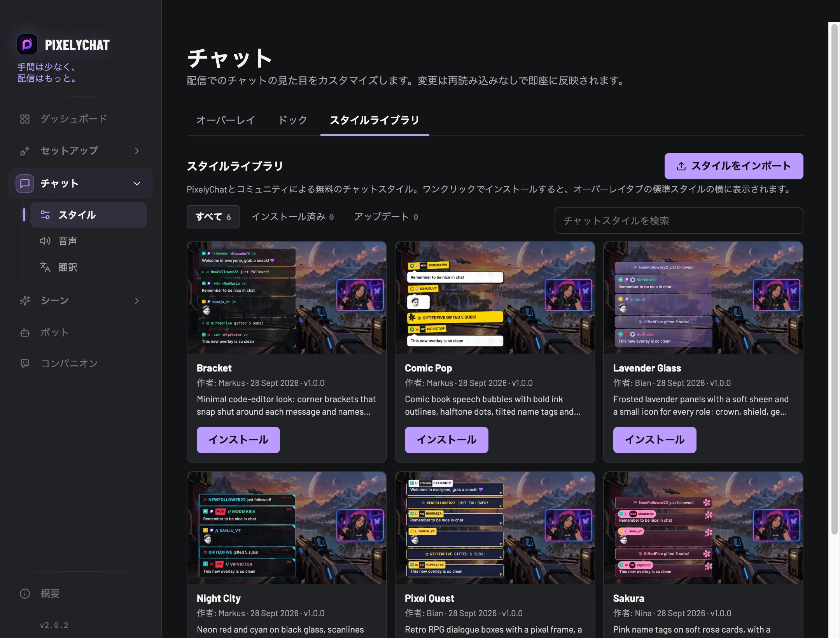Open the Night City preview thumbnail
The image size is (840, 638).
click(x=287, y=528)
